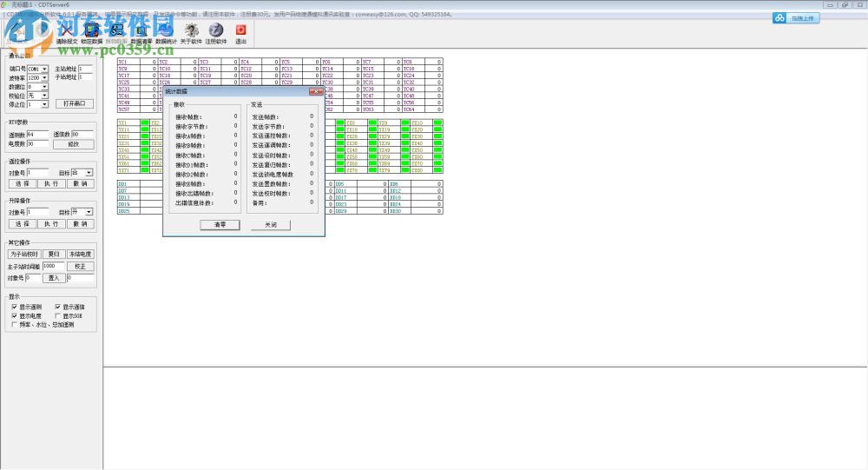The height and width of the screenshot is (470, 868).
Task: Open the 升降操作 目标 dropdown
Action: 89,212
